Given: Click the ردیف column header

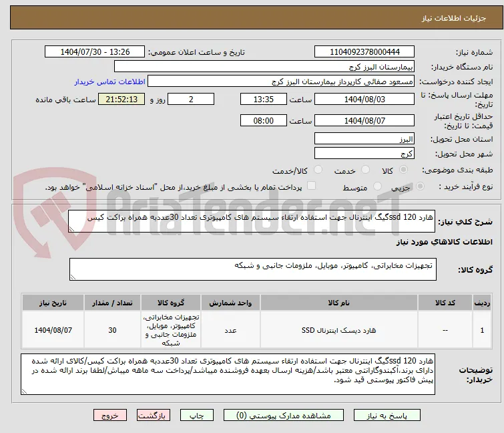Looking at the screenshot, I should click(x=482, y=303).
